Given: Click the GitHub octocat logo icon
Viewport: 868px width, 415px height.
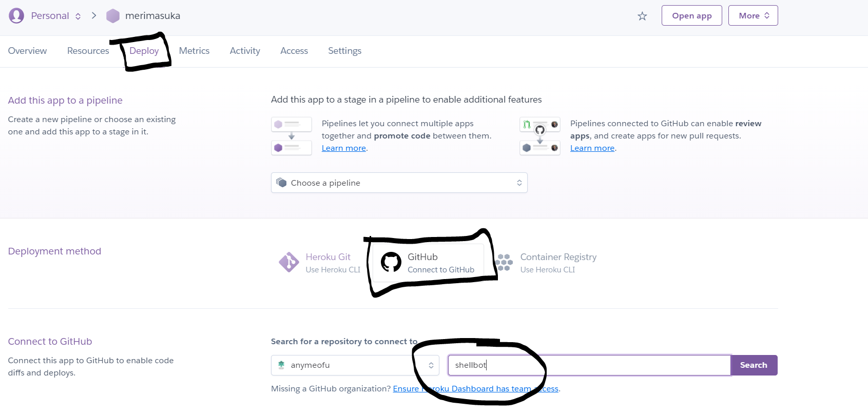Looking at the screenshot, I should click(391, 262).
